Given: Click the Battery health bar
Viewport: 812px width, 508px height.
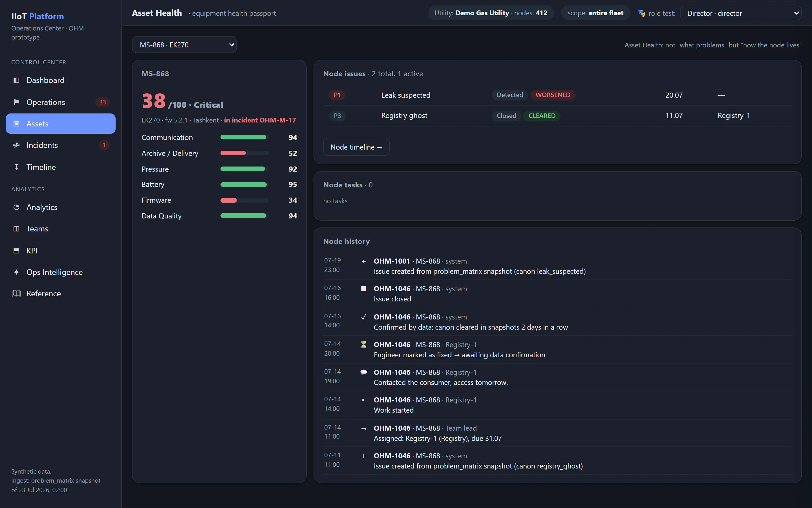Looking at the screenshot, I should 244,185.
